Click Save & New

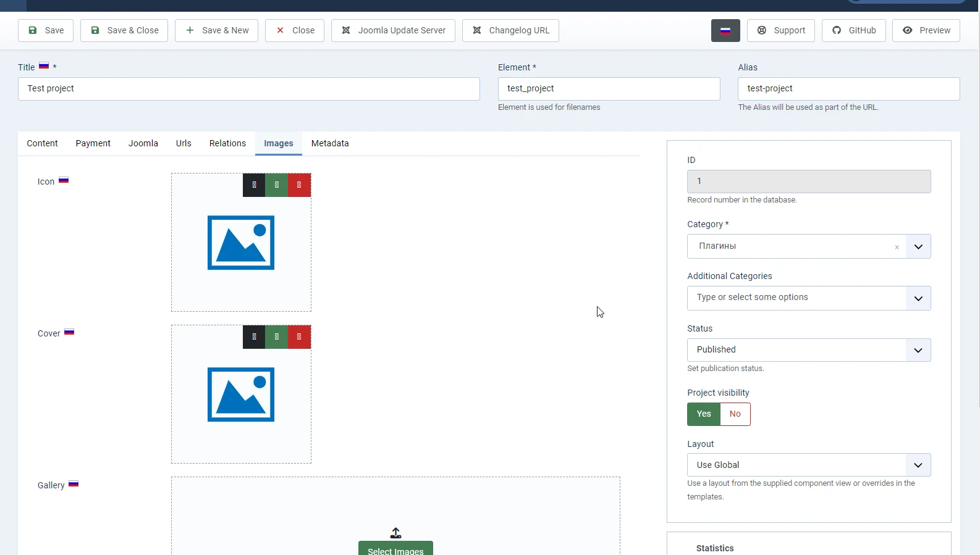pos(217,30)
